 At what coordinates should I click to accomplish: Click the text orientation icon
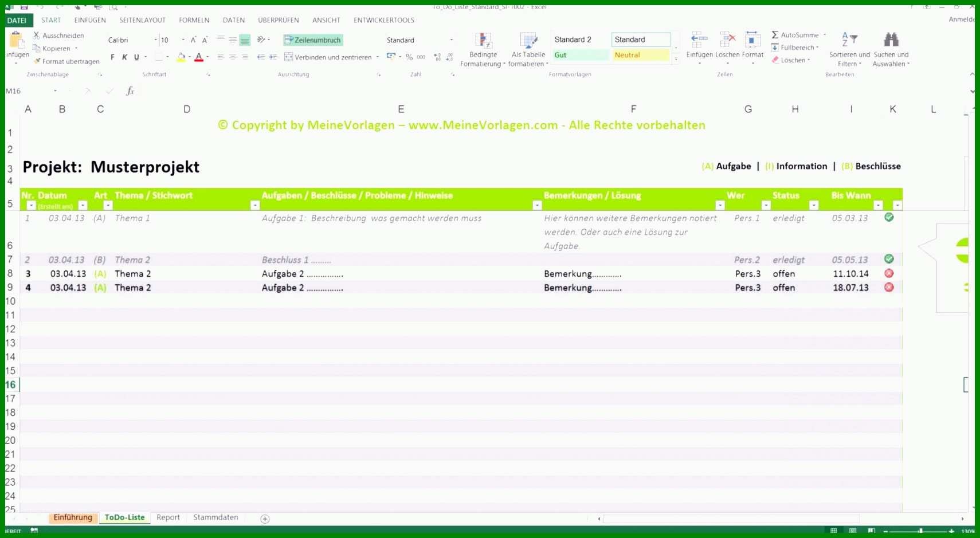click(x=261, y=40)
